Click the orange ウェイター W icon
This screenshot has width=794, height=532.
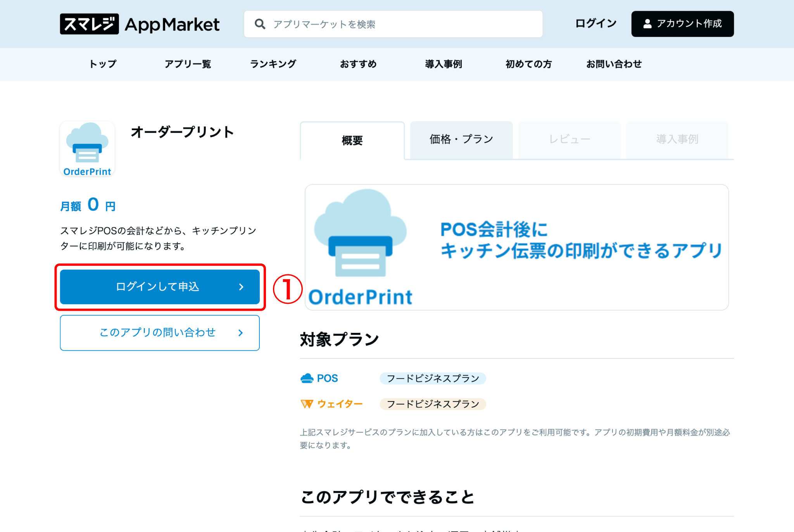307,404
